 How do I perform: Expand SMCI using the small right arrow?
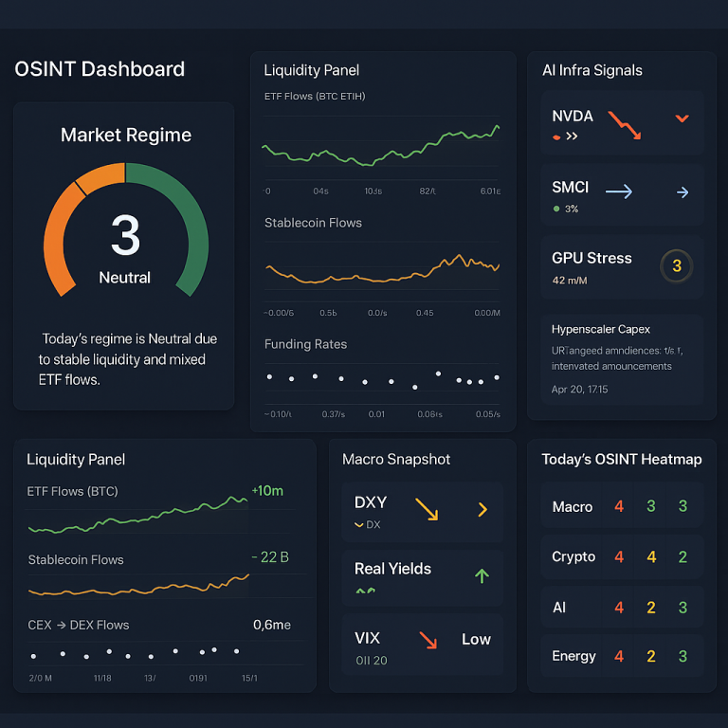point(682,192)
